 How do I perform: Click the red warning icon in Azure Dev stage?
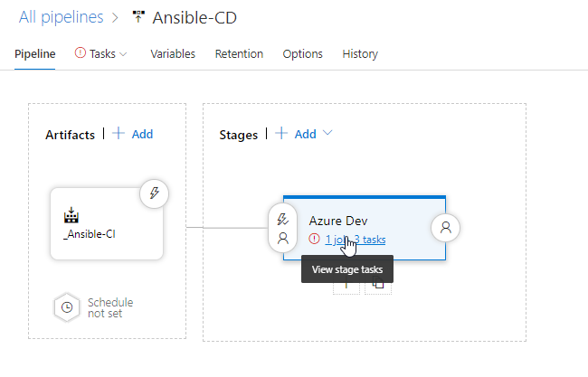click(x=314, y=239)
